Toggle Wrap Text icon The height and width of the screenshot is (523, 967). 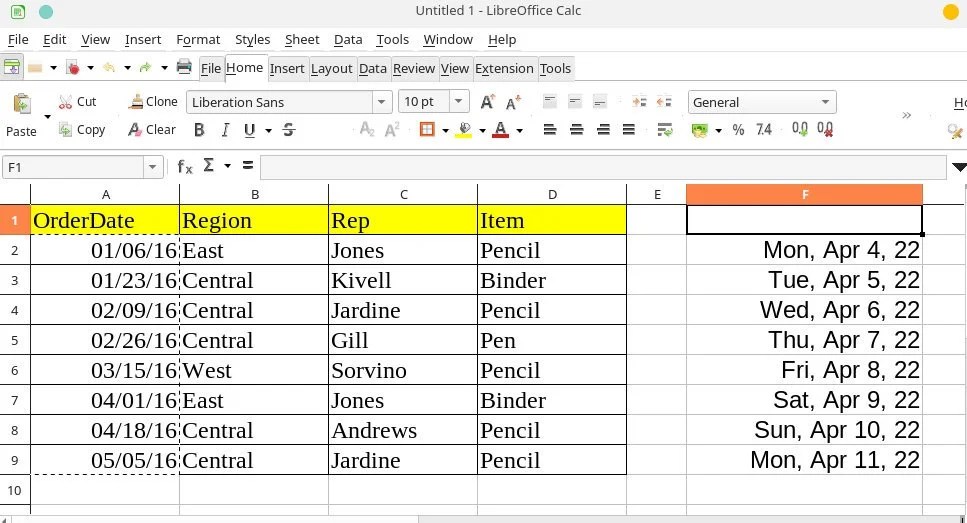664,130
